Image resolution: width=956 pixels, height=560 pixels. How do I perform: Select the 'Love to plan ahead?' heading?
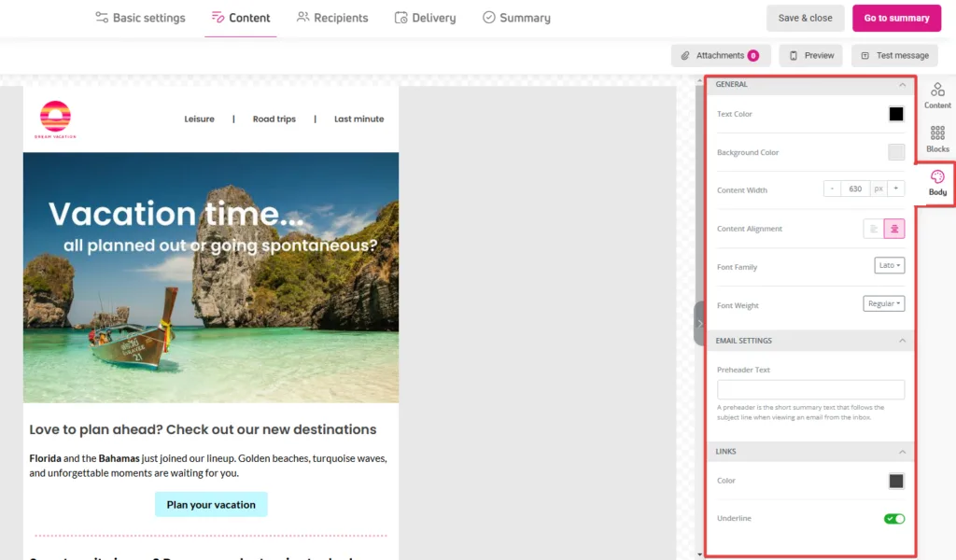pos(203,429)
